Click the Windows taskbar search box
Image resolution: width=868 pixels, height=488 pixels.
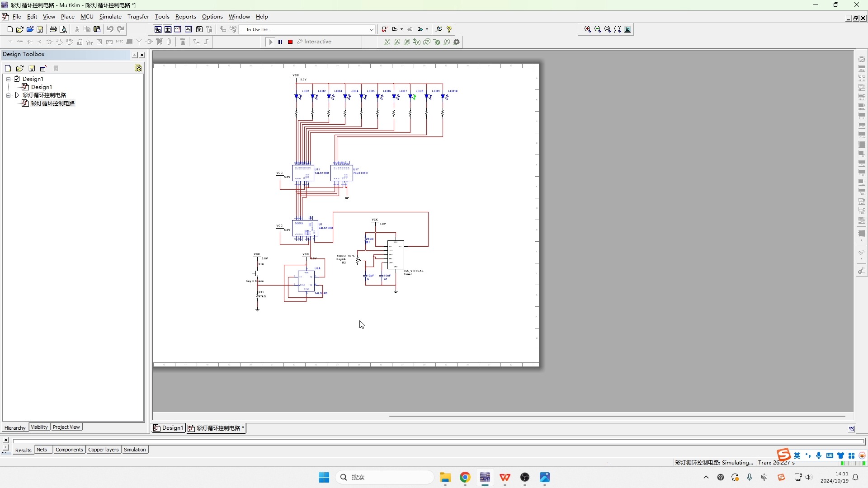(384, 477)
